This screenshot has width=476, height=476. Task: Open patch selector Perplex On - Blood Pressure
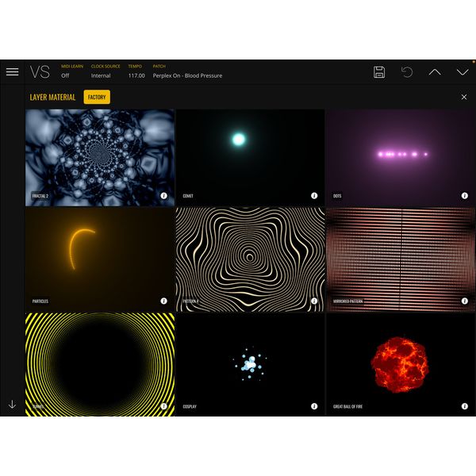(187, 75)
